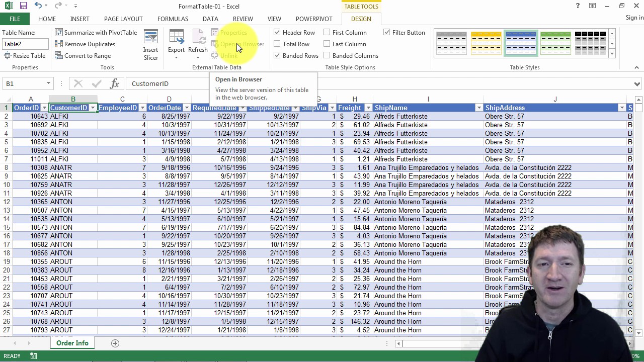Click next sheet navigation arrow
Image resolution: width=644 pixels, height=362 pixels.
29,343
